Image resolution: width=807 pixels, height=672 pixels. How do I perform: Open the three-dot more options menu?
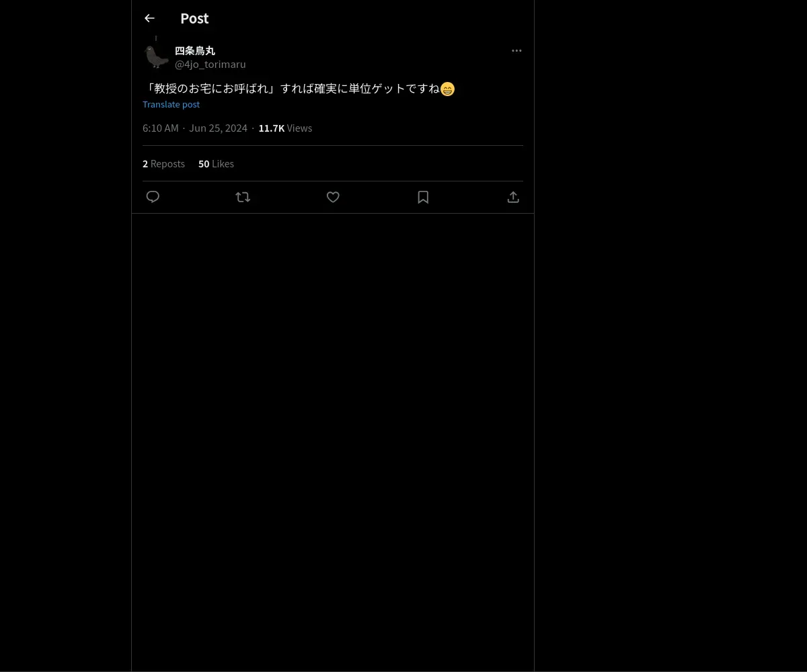[x=516, y=50]
